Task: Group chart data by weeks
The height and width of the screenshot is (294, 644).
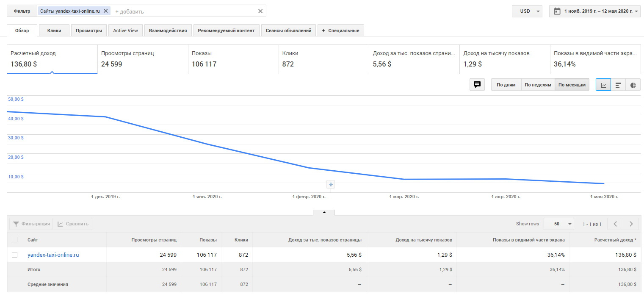Action: tap(538, 85)
